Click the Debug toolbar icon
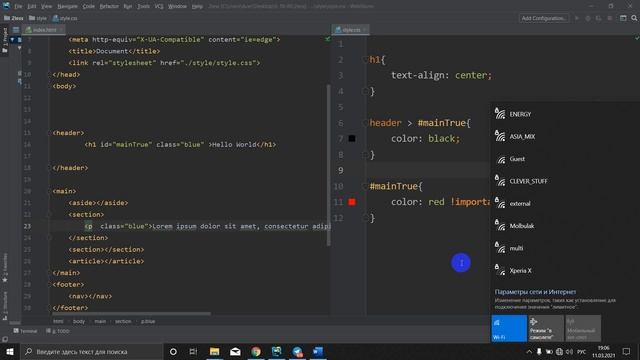The width and height of the screenshot is (640, 360). click(588, 18)
